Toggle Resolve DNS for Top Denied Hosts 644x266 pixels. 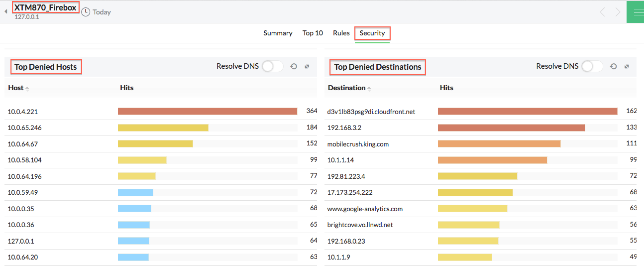pyautogui.click(x=272, y=66)
